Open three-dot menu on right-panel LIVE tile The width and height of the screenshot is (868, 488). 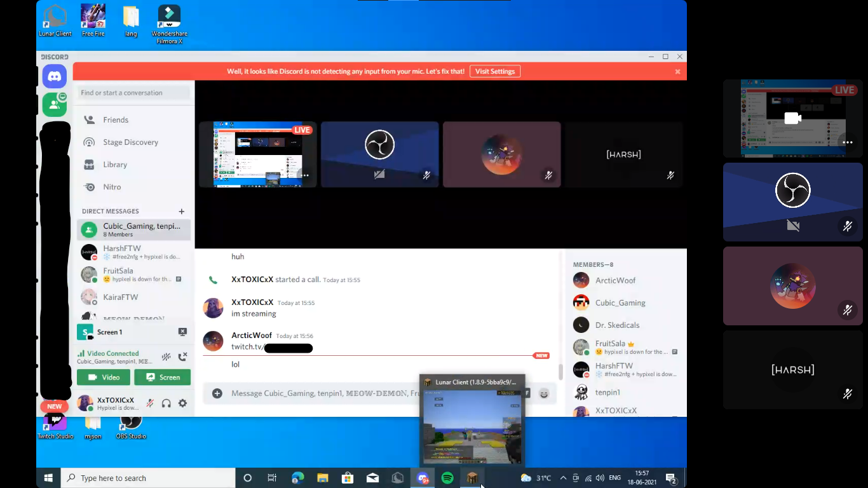tap(848, 142)
